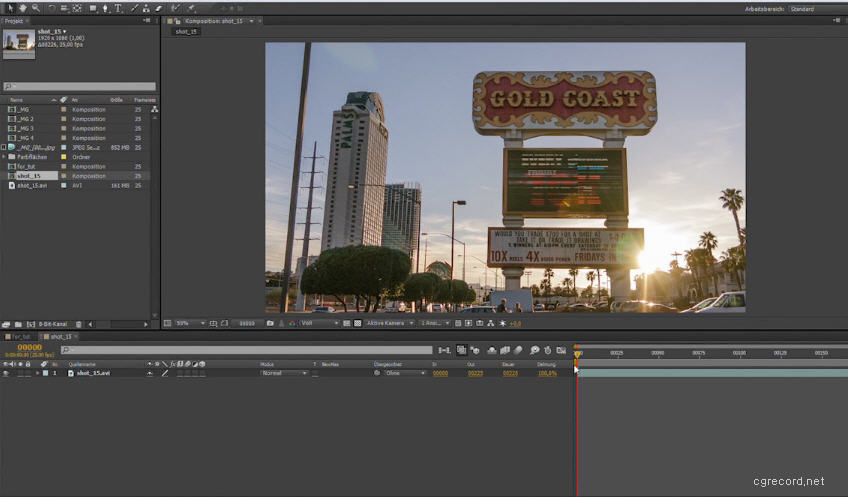Select the Selection arrow tool
The image size is (848, 497).
10,8
